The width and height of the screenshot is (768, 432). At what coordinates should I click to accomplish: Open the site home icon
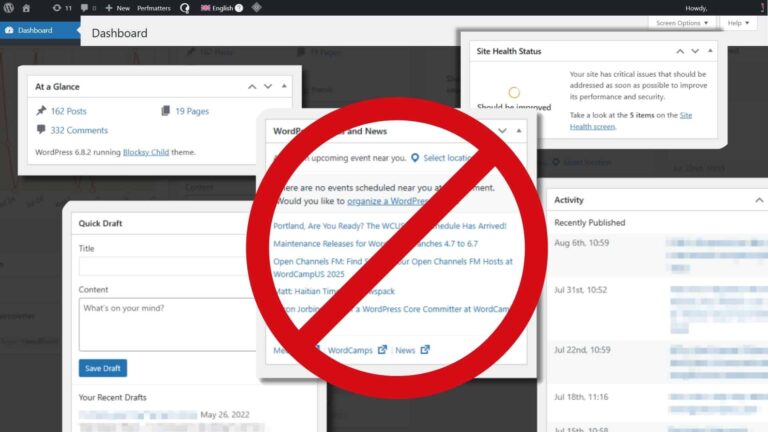coord(26,7)
